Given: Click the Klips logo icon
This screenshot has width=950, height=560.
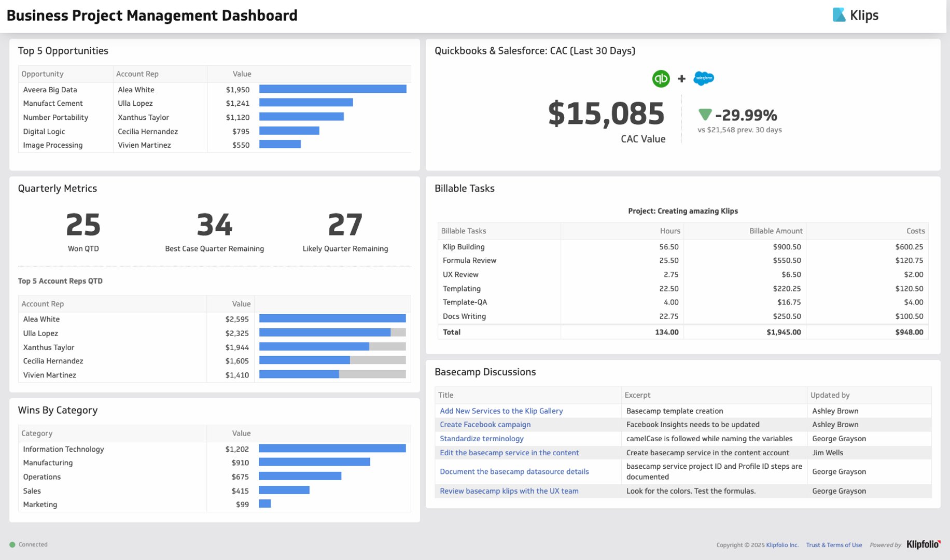Looking at the screenshot, I should pyautogui.click(x=839, y=15).
